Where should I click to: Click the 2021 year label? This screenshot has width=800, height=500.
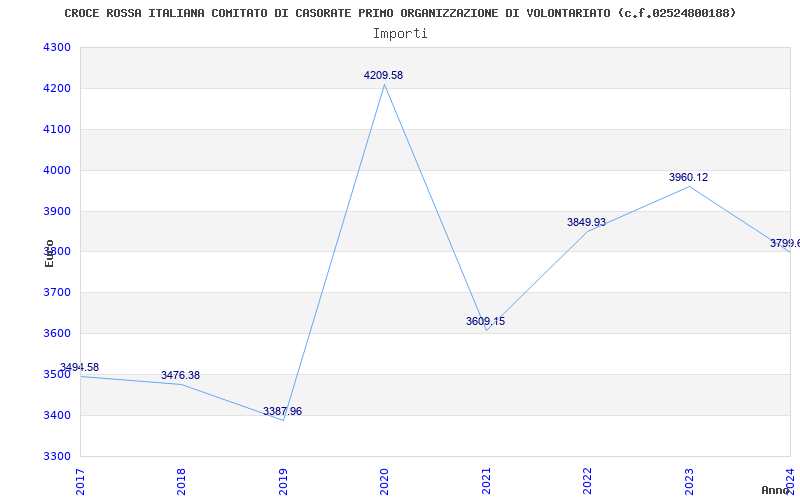486,482
